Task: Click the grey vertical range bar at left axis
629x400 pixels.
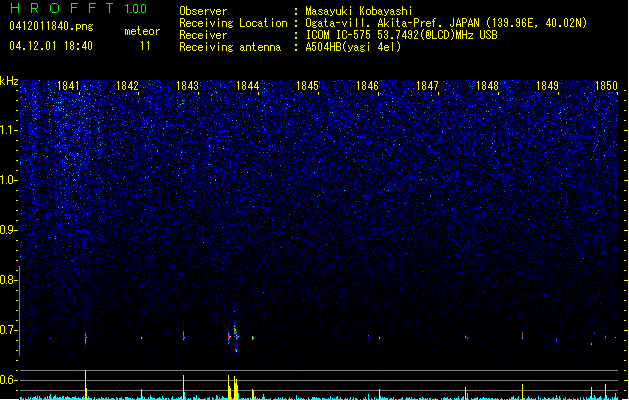Action: (20, 311)
